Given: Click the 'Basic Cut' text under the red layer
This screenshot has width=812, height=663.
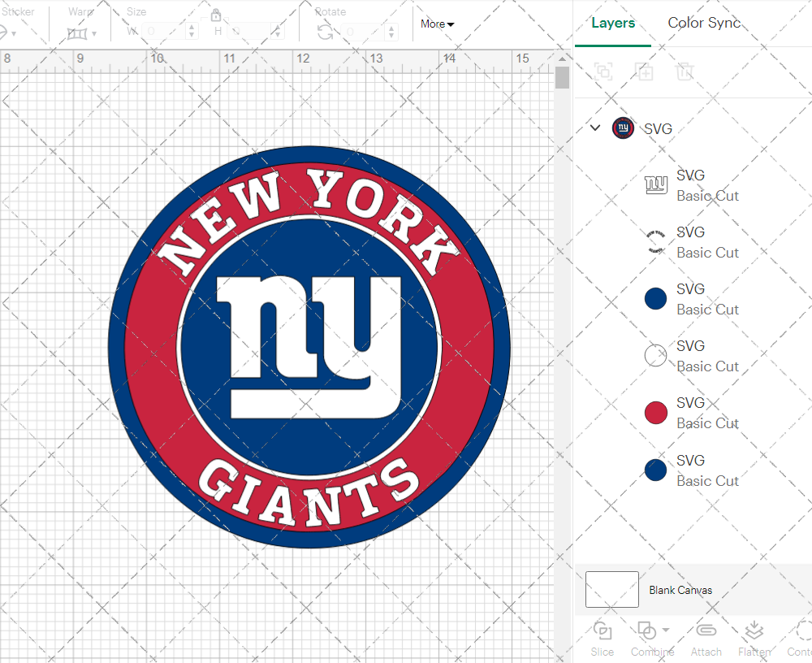Looking at the screenshot, I should [707, 423].
